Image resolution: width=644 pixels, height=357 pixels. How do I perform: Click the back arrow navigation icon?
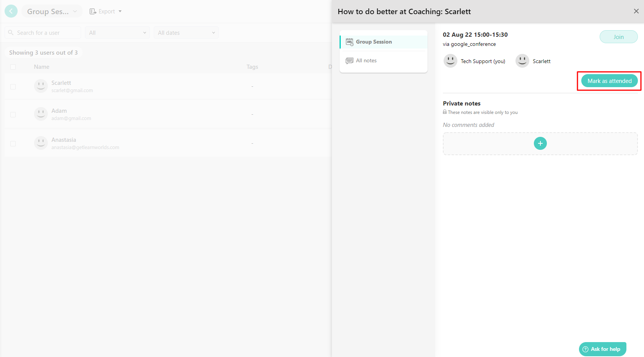click(x=11, y=11)
